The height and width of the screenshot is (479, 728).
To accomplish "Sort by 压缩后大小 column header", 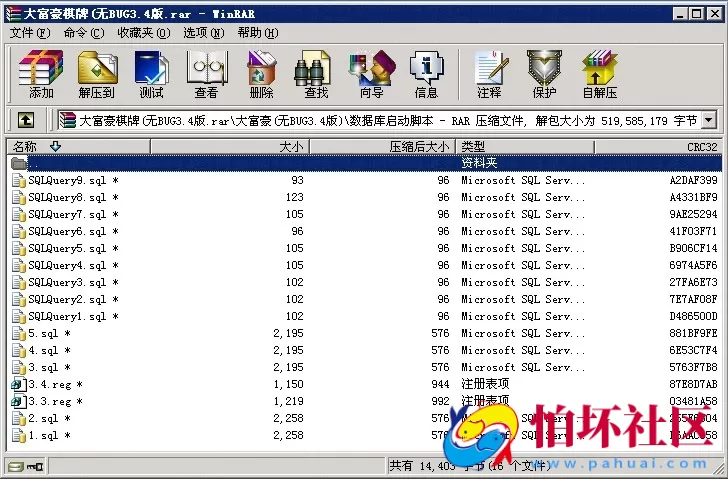I will tap(383, 147).
